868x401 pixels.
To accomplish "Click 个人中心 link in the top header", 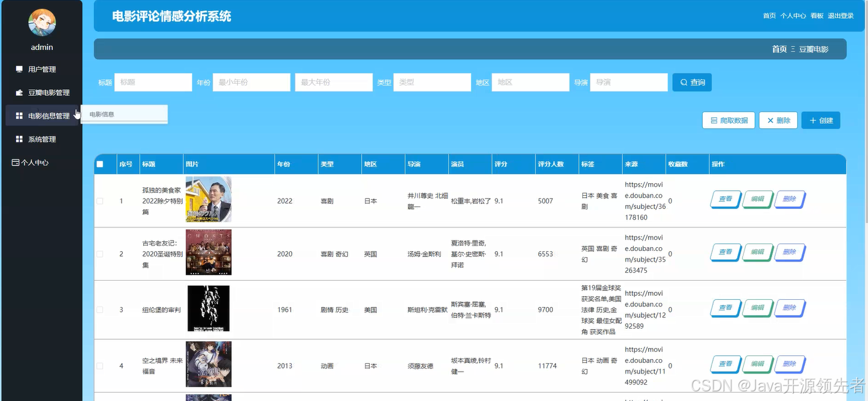I will (x=793, y=16).
